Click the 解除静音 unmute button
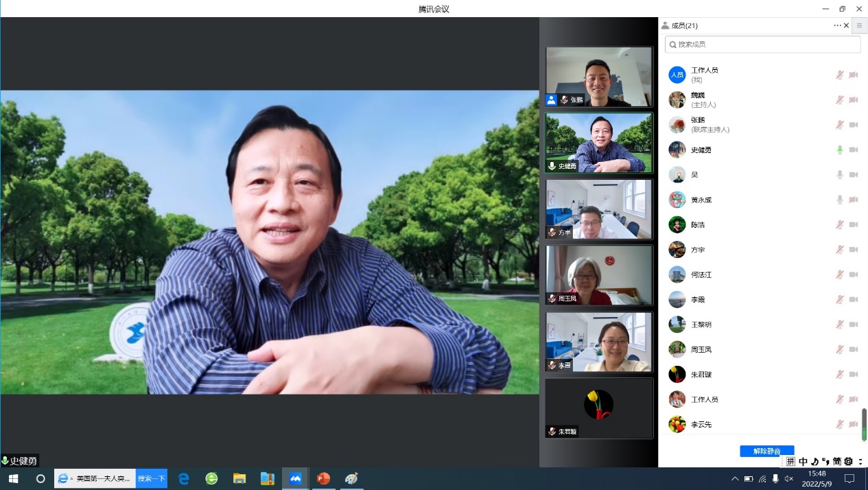 click(x=766, y=451)
